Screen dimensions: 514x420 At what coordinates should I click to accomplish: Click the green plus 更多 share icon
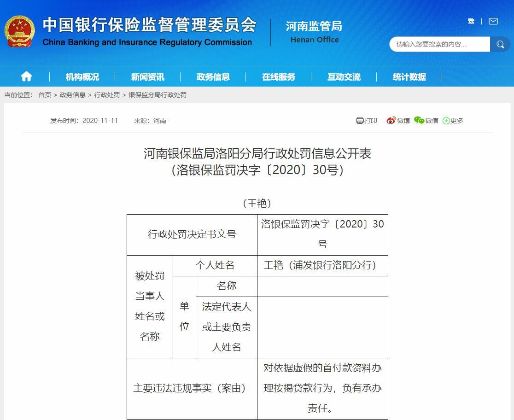(x=446, y=121)
